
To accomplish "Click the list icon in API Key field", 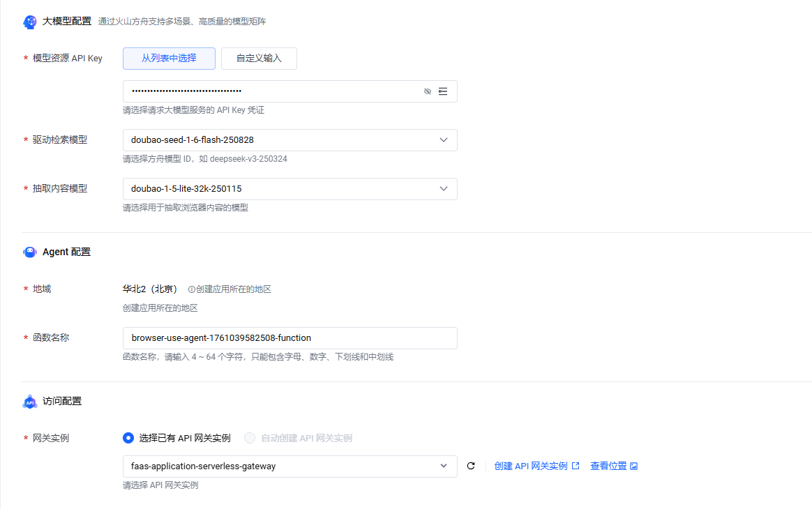I will (x=443, y=91).
